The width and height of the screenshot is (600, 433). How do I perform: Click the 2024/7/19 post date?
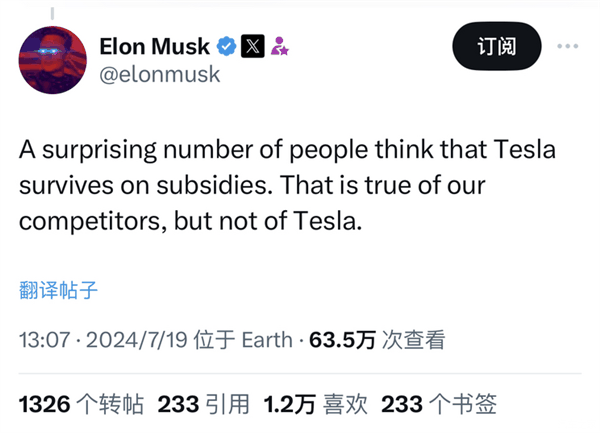[x=137, y=340]
